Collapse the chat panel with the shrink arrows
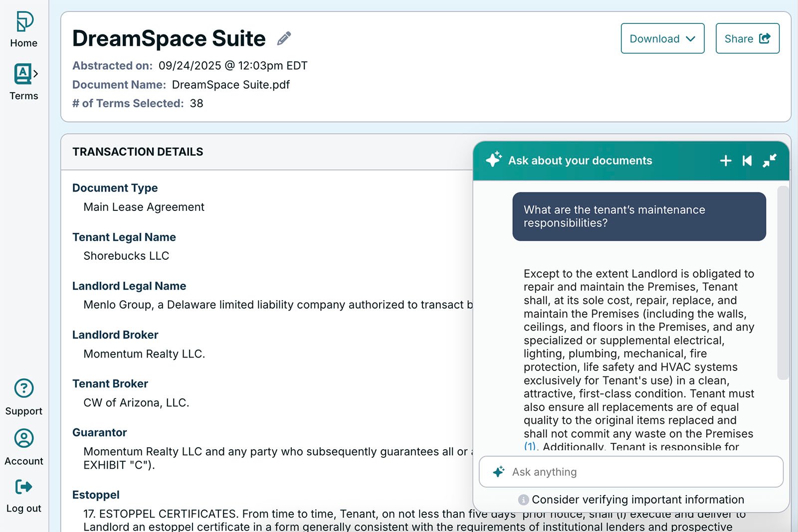The height and width of the screenshot is (532, 798). pos(770,161)
